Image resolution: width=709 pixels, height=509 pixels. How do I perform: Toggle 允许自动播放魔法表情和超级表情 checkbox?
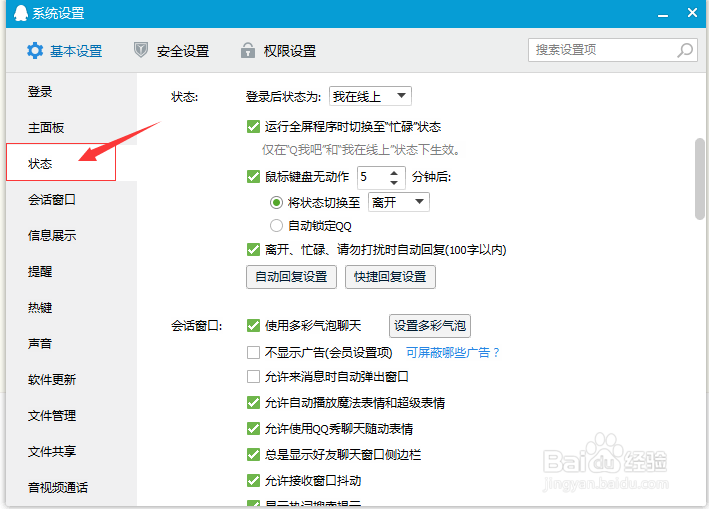click(253, 402)
